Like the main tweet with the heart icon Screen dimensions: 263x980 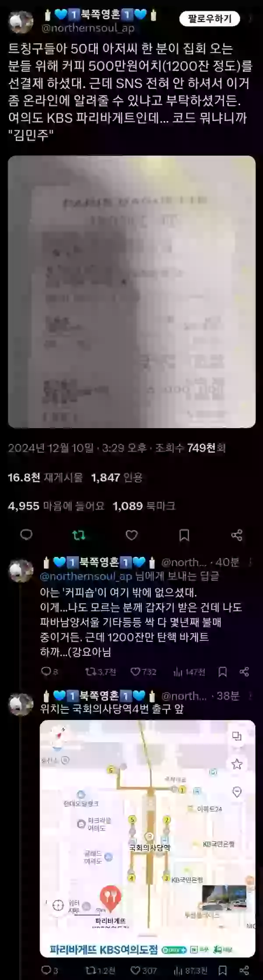(x=131, y=535)
